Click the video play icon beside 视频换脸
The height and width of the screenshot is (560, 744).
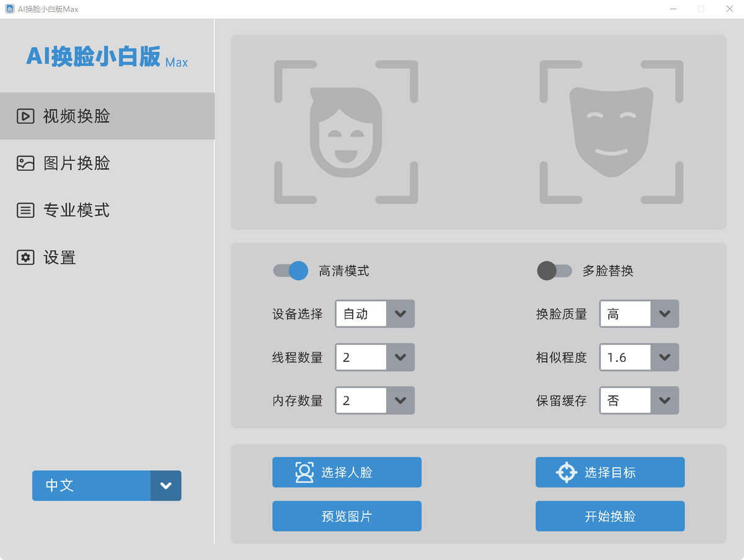(x=25, y=116)
